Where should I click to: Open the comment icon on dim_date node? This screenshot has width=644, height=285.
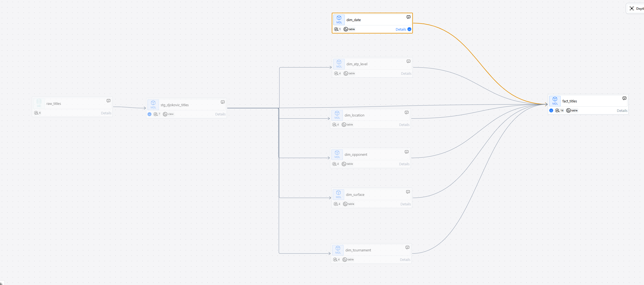408,17
